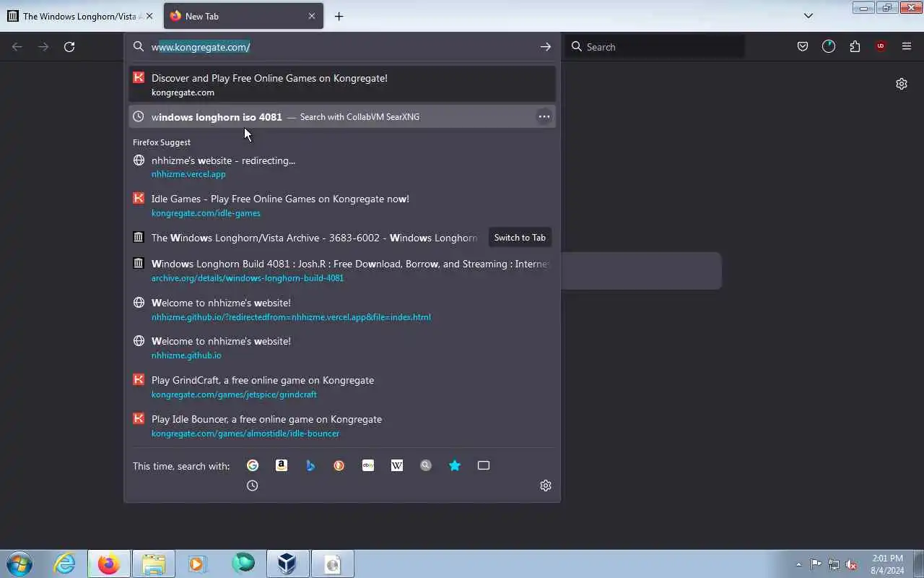Open Welcome to nhhizme's website redirectedfrom suggestion
Image resolution: width=924 pixels, height=578 pixels.
click(342, 309)
